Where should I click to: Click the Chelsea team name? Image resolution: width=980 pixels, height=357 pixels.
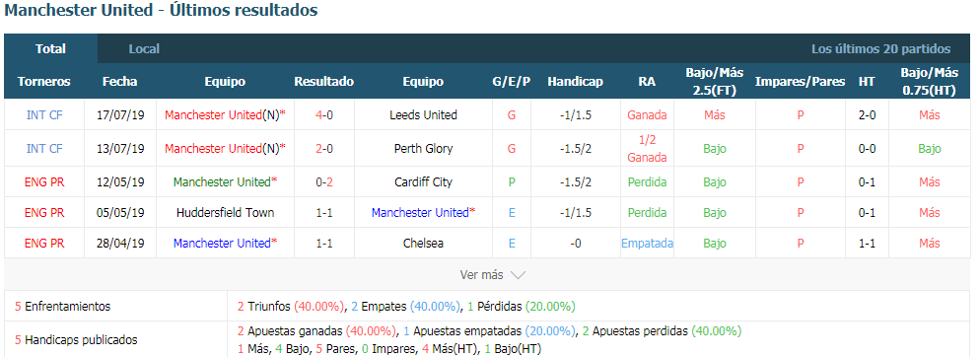pos(423,244)
